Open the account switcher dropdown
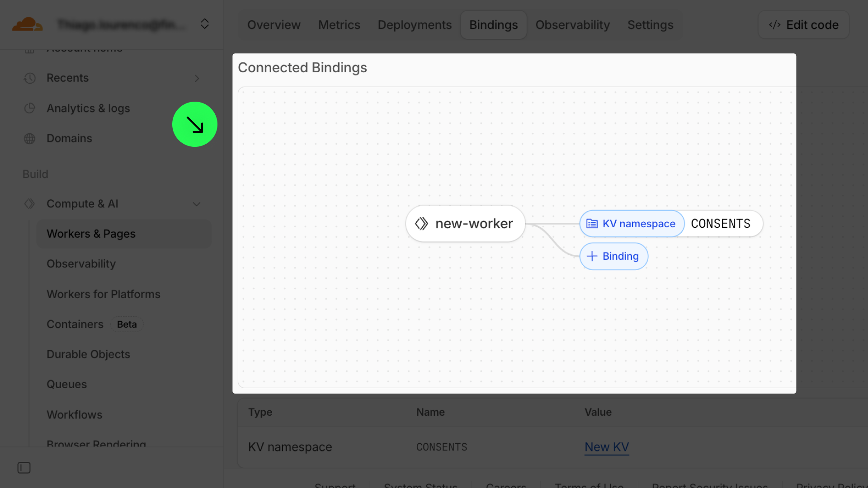Image resolution: width=868 pixels, height=488 pixels. (x=204, y=24)
